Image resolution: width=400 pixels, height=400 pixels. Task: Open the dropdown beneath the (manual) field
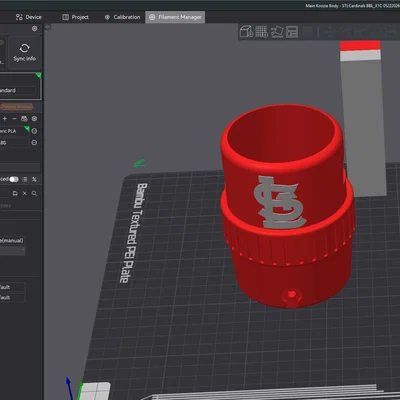click(x=12, y=250)
